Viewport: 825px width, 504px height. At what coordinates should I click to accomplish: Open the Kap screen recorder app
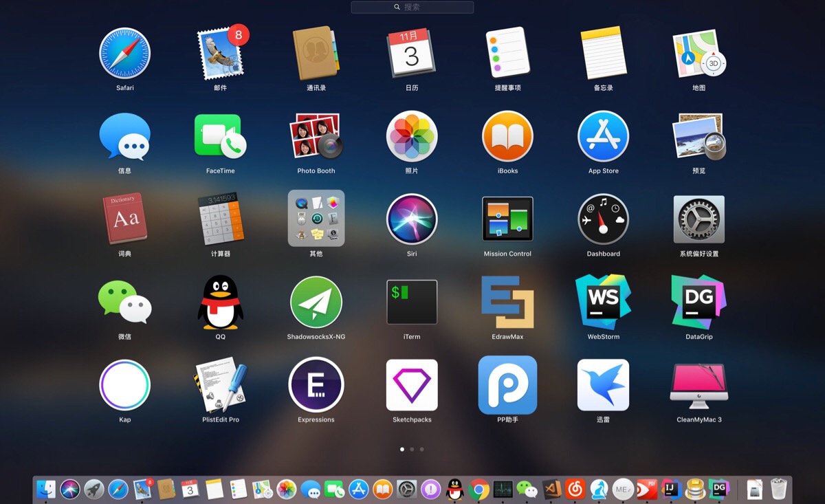[124, 385]
